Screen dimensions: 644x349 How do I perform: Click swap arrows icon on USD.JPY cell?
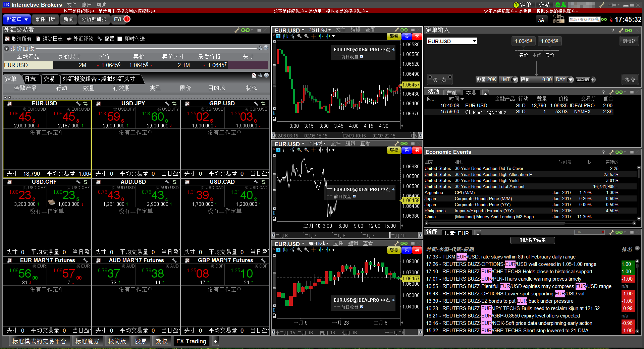coord(174,104)
